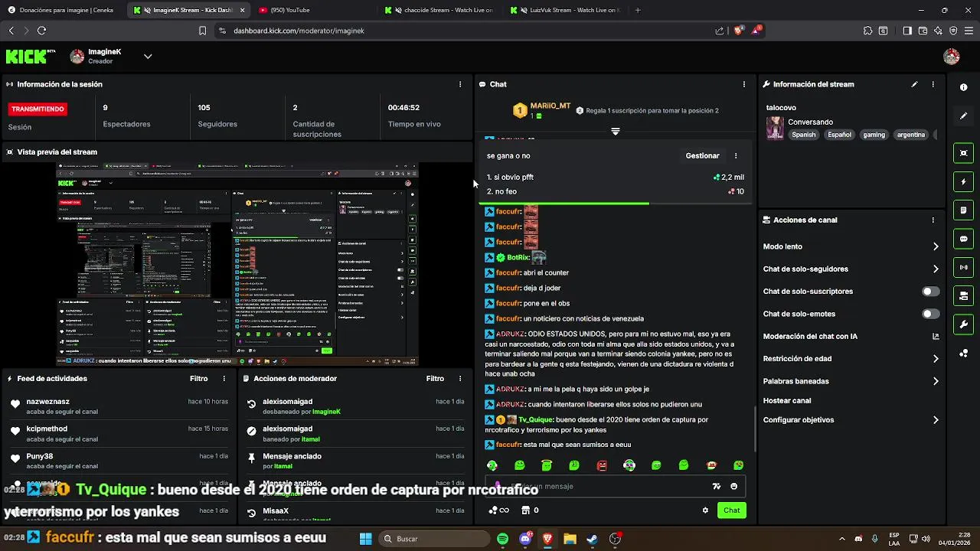Bookmark this page with the bookmark icon
This screenshot has height=551, width=980.
click(x=202, y=31)
